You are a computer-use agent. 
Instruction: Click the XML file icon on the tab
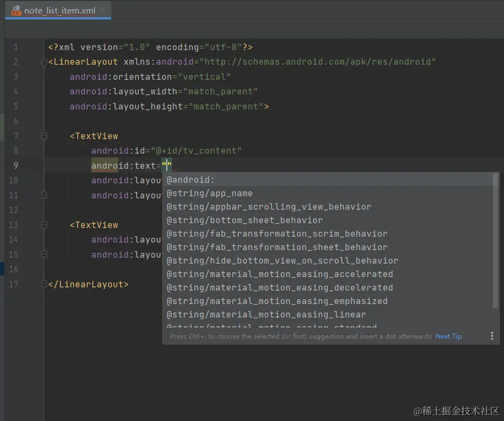[16, 11]
